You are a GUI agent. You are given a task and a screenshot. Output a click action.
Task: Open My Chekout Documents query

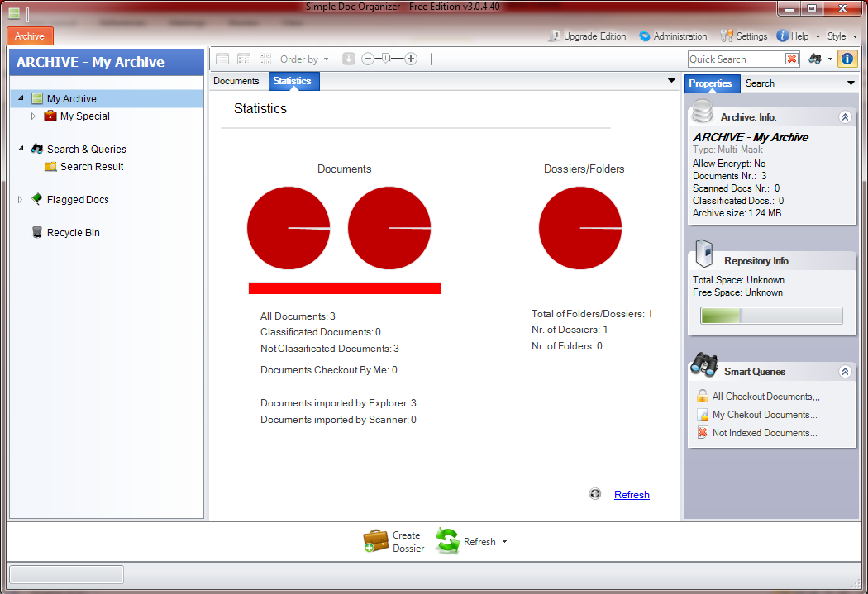coord(765,415)
